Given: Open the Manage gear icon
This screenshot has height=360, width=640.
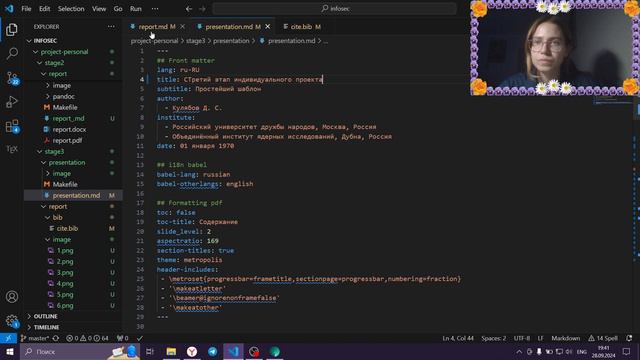Looking at the screenshot, I should coord(12,321).
